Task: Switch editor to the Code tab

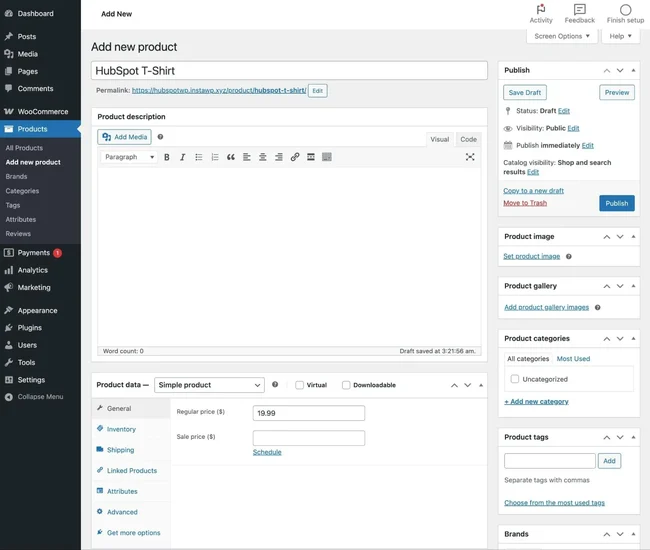Action: click(x=468, y=139)
